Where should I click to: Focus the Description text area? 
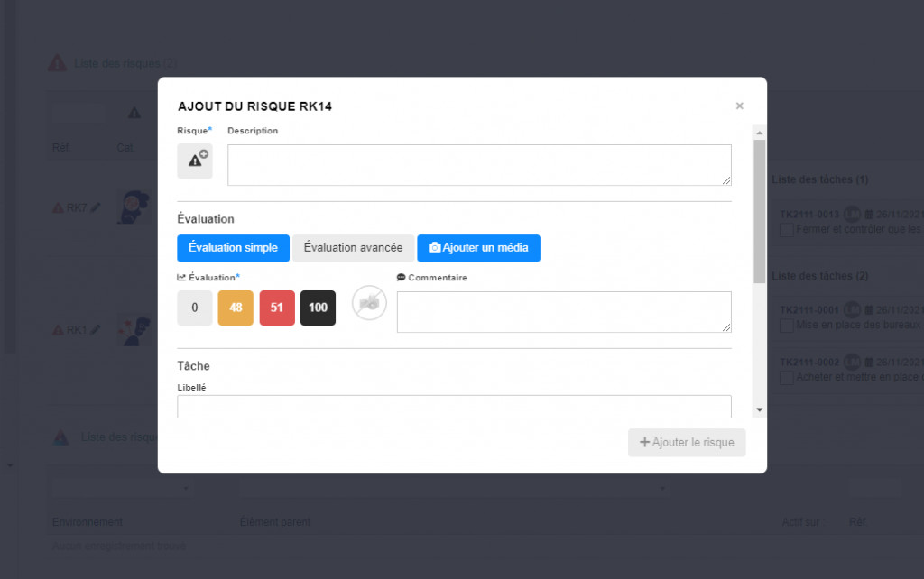point(479,165)
